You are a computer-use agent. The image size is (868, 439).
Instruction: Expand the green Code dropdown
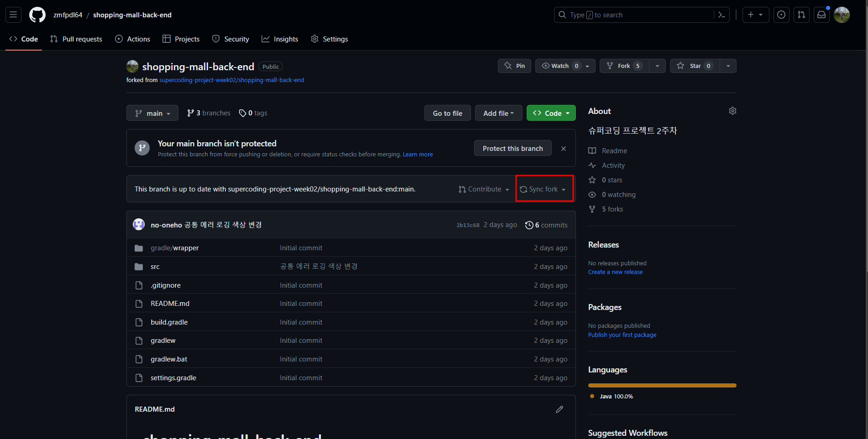tap(551, 114)
